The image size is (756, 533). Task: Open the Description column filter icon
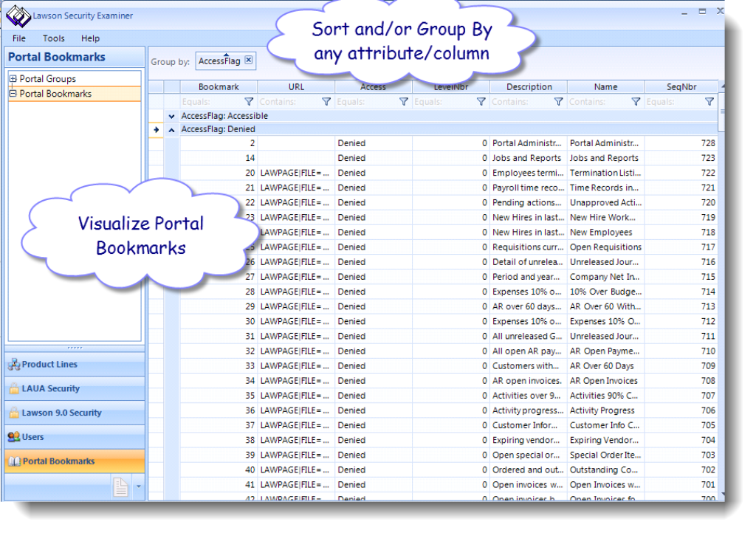pos(558,102)
